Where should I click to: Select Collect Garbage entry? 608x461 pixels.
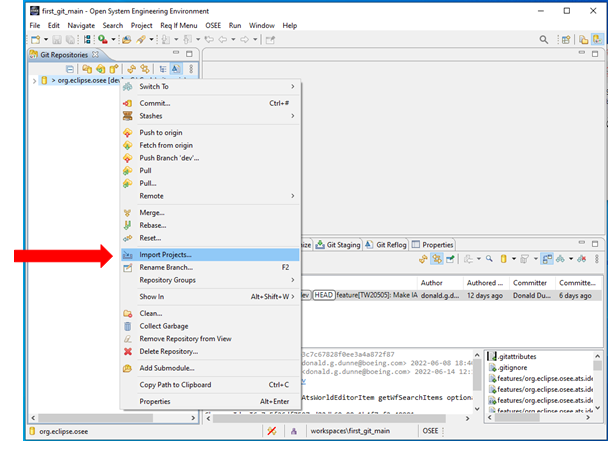[x=210, y=326]
